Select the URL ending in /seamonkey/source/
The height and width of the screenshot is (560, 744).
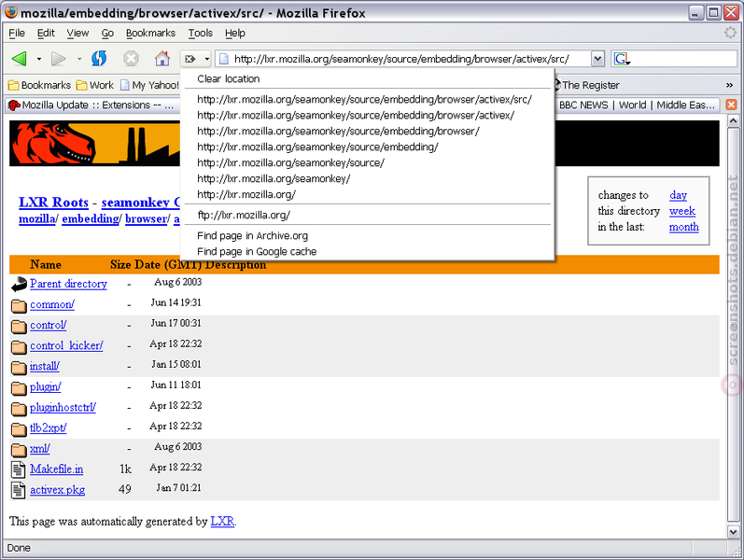(367, 162)
